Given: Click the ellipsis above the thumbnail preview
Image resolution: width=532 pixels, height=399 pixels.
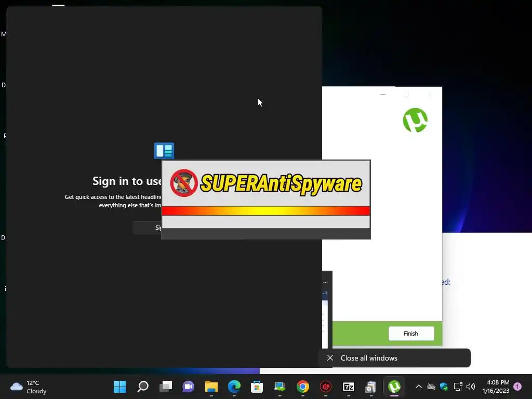Looking at the screenshot, I should pyautogui.click(x=325, y=282).
